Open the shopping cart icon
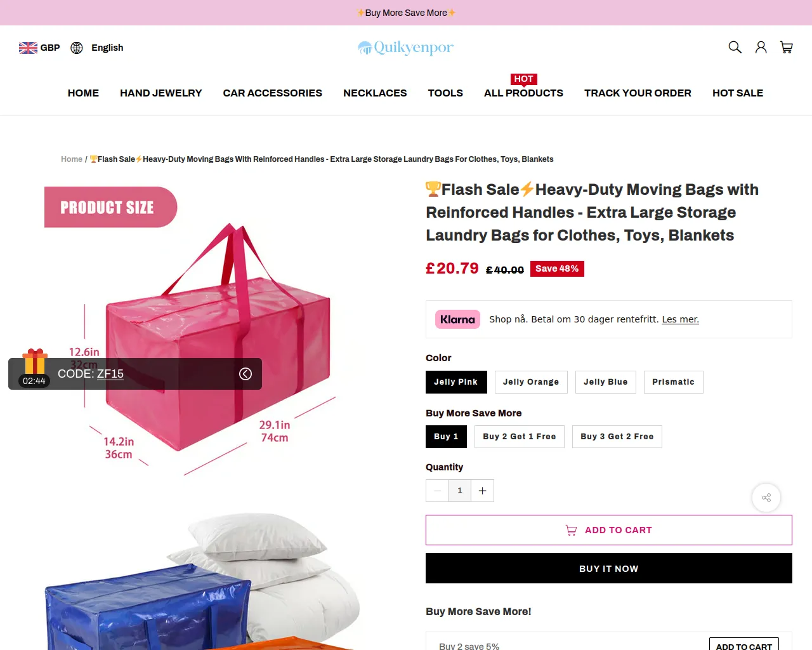Image resolution: width=812 pixels, height=650 pixels. pos(787,47)
